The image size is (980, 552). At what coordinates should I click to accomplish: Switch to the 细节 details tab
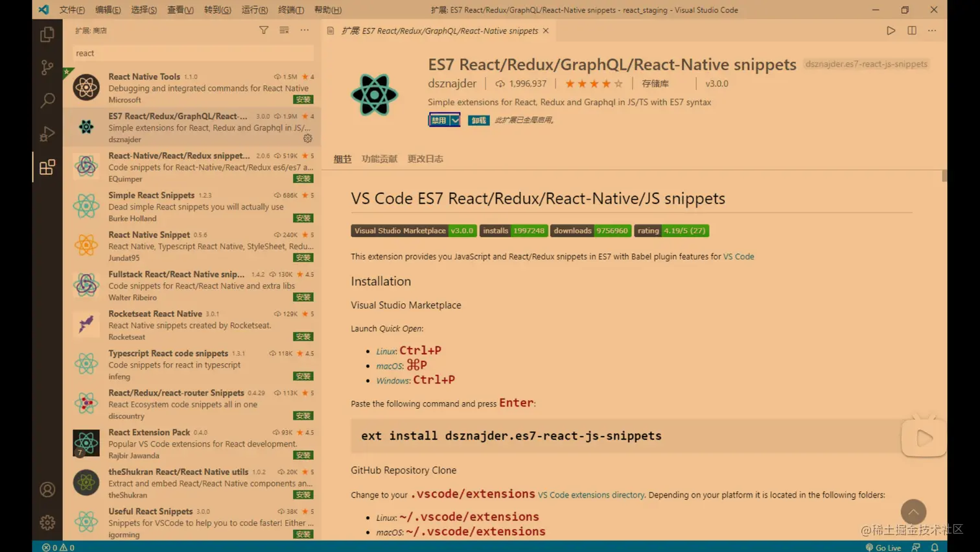pyautogui.click(x=342, y=159)
